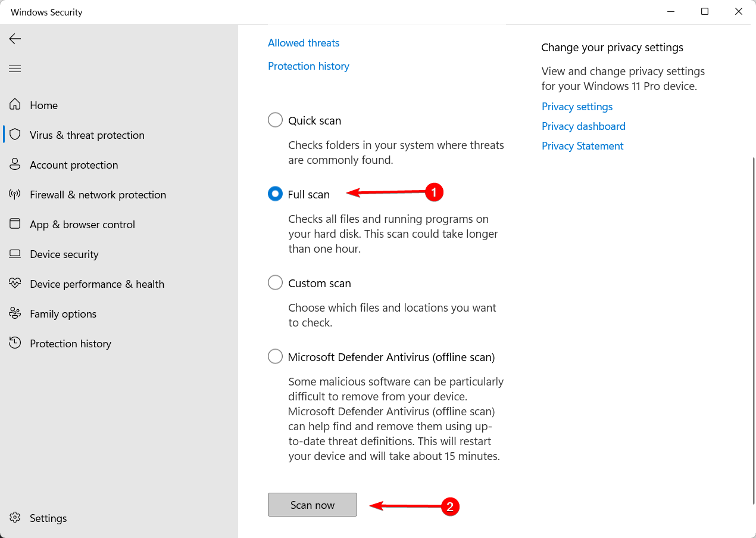Click the Settings gear icon

15,518
